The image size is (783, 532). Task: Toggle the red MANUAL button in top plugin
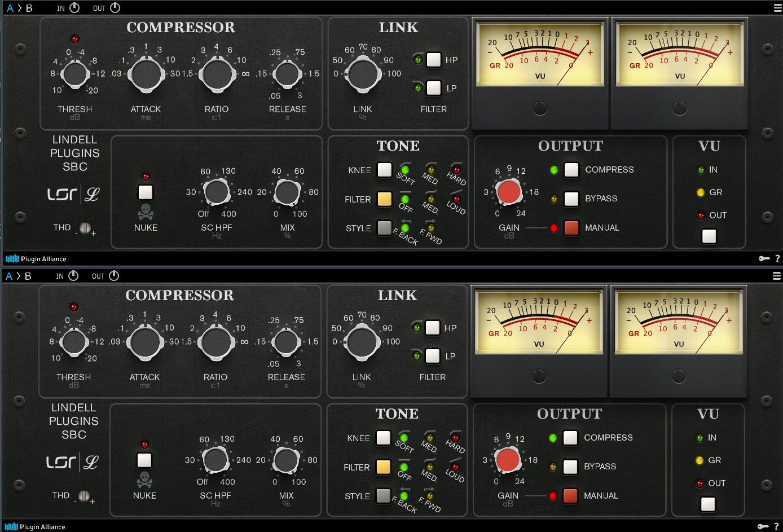(571, 227)
